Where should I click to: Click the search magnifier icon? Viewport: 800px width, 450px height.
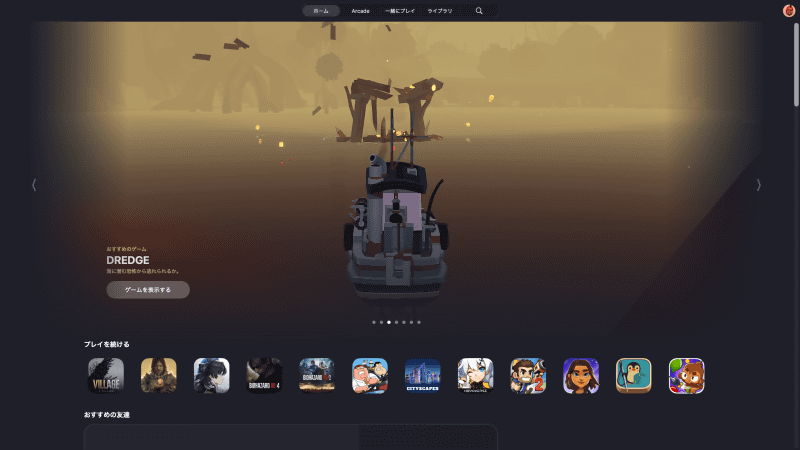[479, 11]
